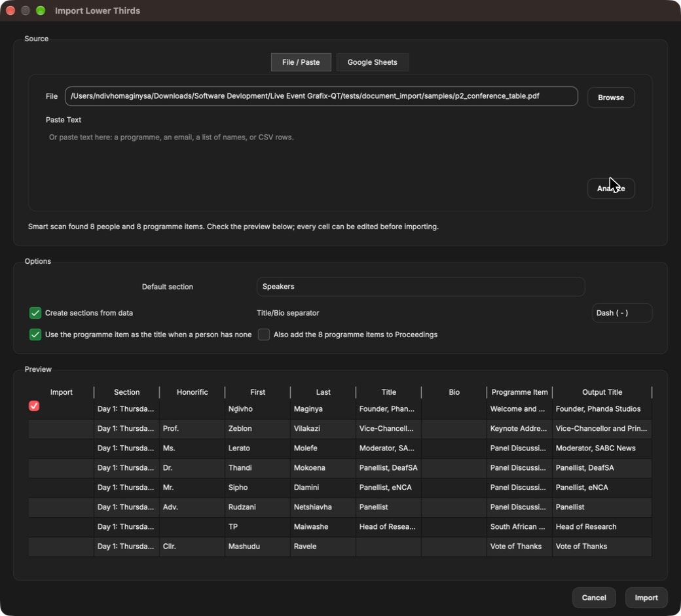
Task: Click the First column header
Action: (257, 392)
